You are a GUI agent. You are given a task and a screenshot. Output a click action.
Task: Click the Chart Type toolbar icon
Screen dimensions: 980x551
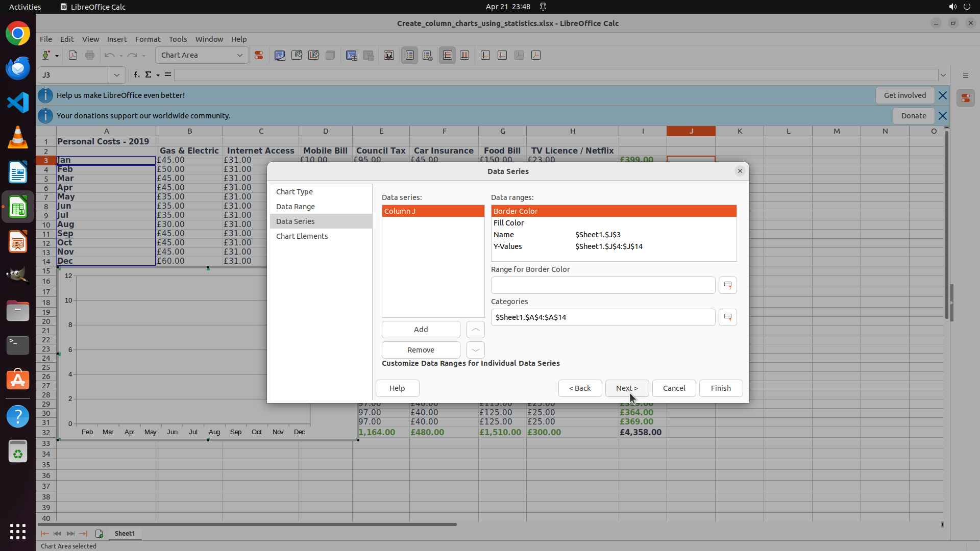click(x=280, y=55)
